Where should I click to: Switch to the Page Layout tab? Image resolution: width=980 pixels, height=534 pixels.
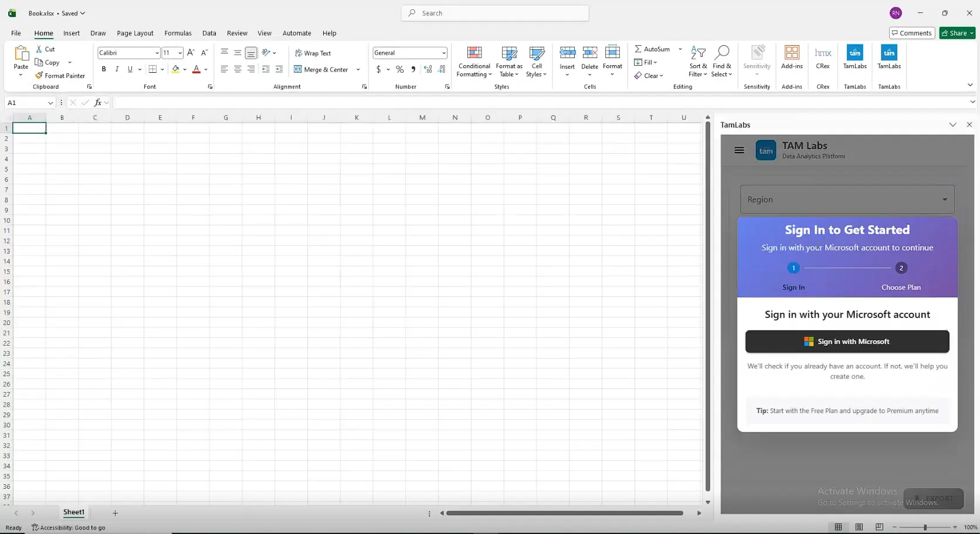[135, 33]
